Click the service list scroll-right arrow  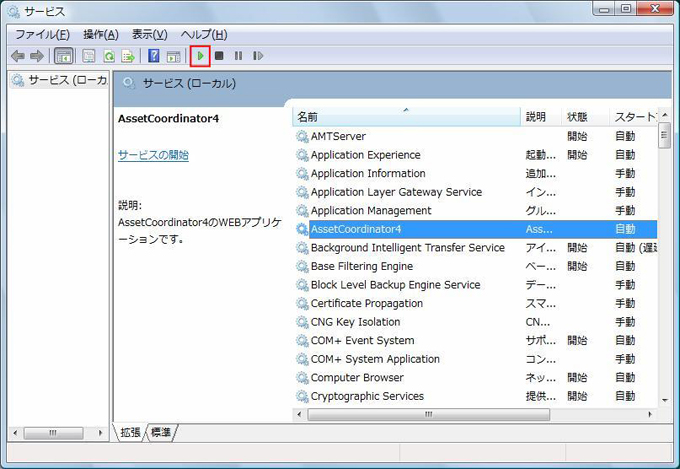pyautogui.click(x=650, y=415)
